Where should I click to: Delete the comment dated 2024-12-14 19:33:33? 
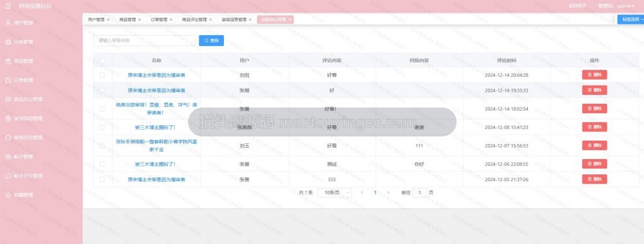(594, 91)
